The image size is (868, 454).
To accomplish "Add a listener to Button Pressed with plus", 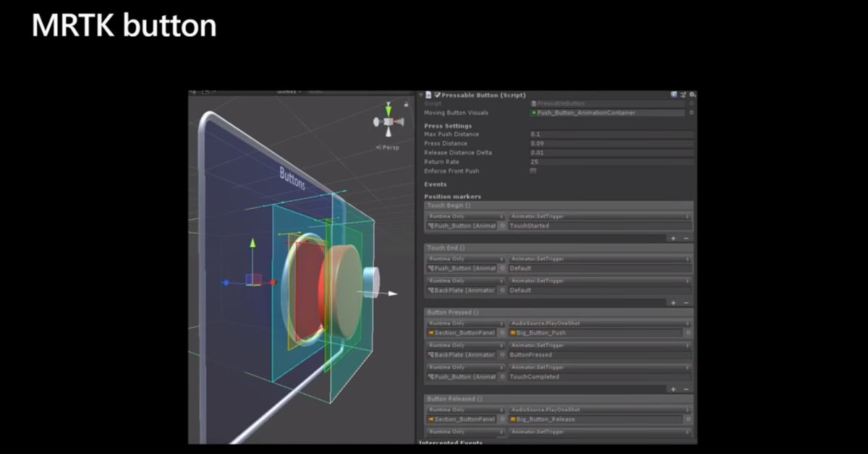I will pos(673,389).
